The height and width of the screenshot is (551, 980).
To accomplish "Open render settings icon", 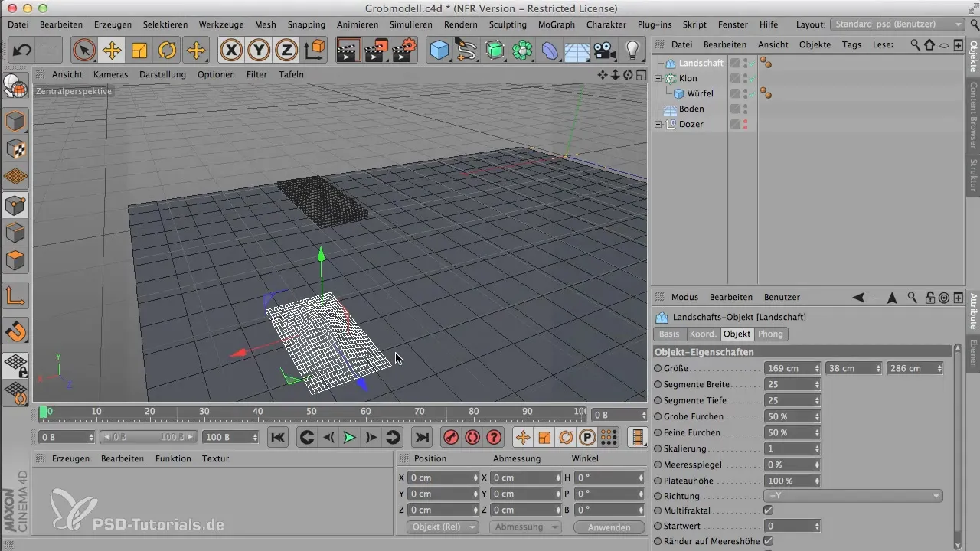I will click(x=405, y=51).
